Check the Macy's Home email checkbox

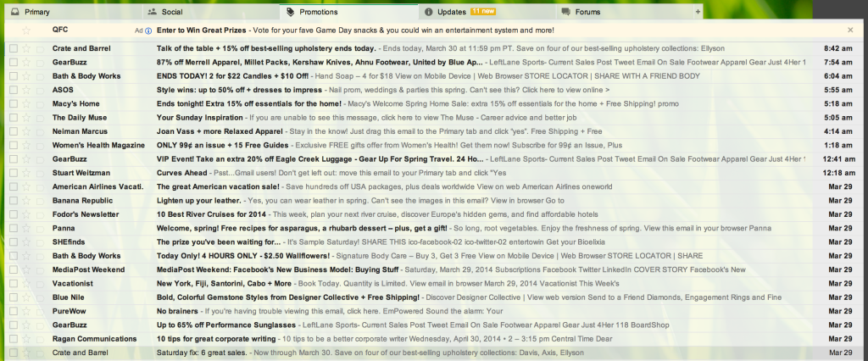(x=14, y=103)
